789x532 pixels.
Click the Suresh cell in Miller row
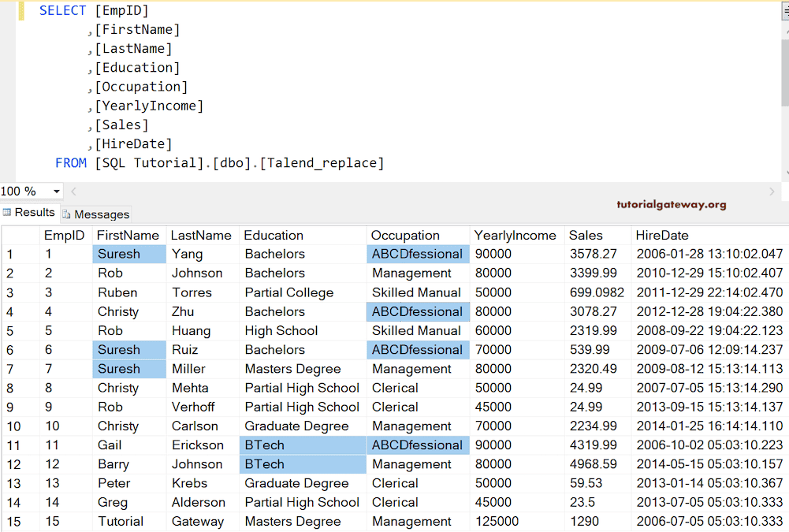point(129,368)
